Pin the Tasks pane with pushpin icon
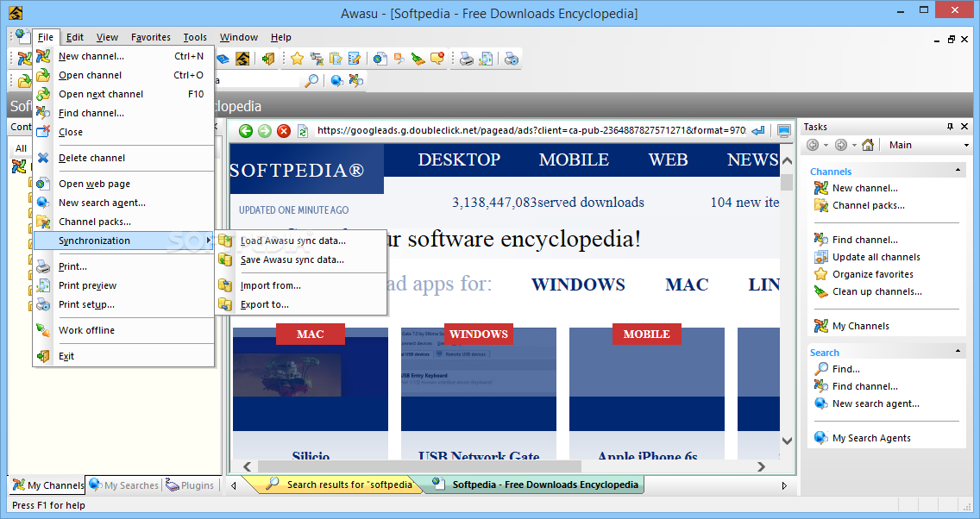 tap(950, 126)
